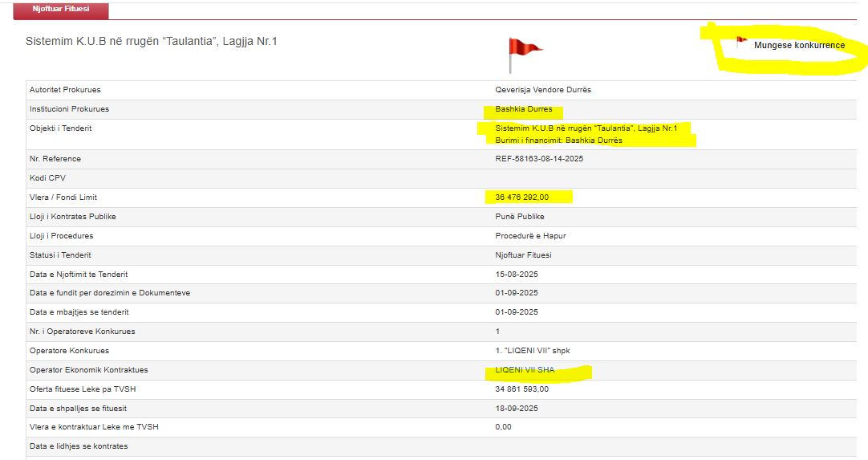Click the empty Kodi CPV row label
868x460 pixels.
coord(47,178)
